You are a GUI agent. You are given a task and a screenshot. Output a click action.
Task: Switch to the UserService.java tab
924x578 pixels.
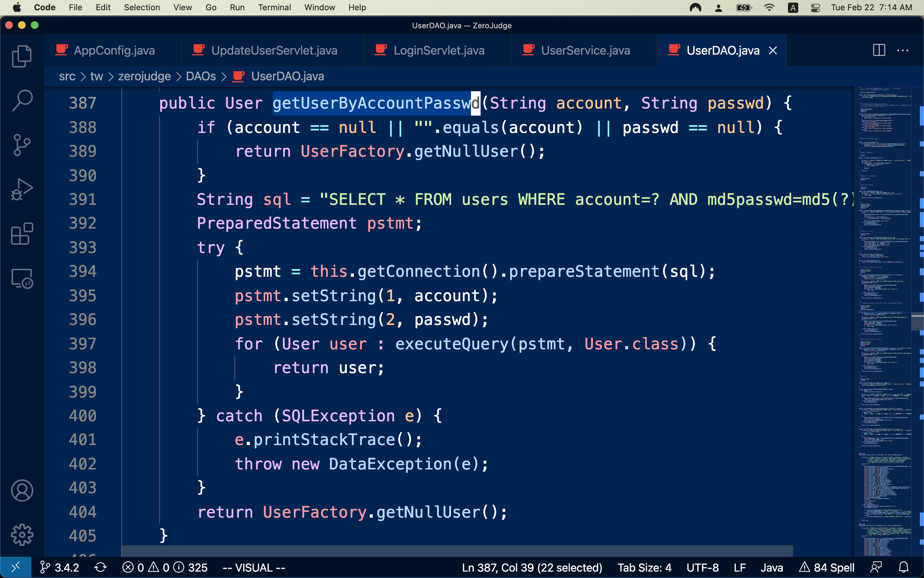(x=584, y=50)
